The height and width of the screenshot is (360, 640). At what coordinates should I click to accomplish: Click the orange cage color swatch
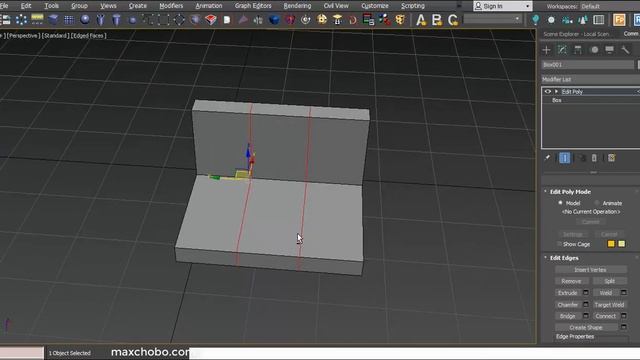[x=611, y=244]
